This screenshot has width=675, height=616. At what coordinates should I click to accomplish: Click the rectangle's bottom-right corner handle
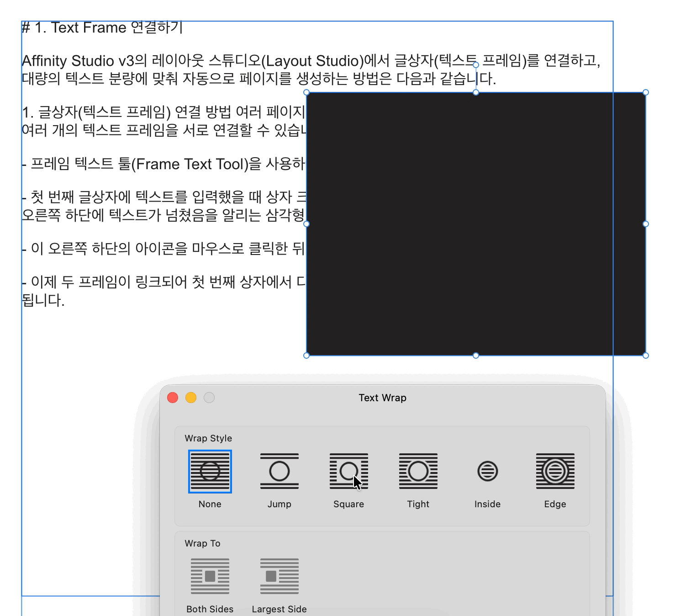tap(646, 356)
